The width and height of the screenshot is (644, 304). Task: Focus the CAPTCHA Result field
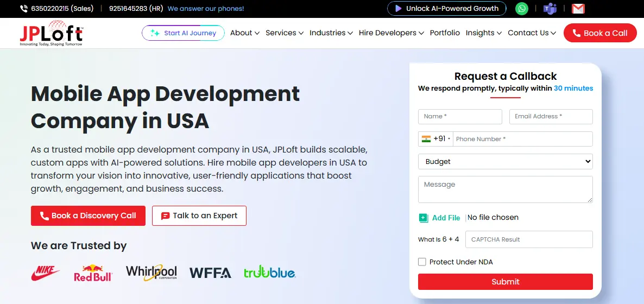pyautogui.click(x=529, y=239)
